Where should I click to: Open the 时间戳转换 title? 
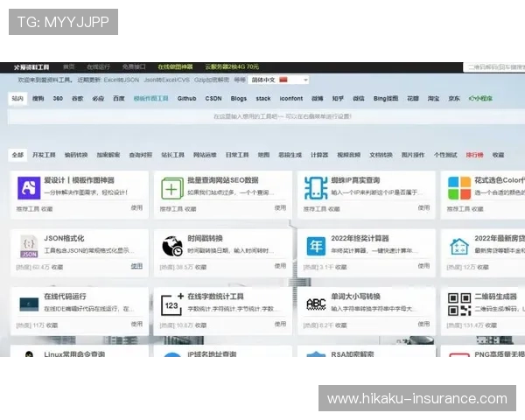coord(205,239)
